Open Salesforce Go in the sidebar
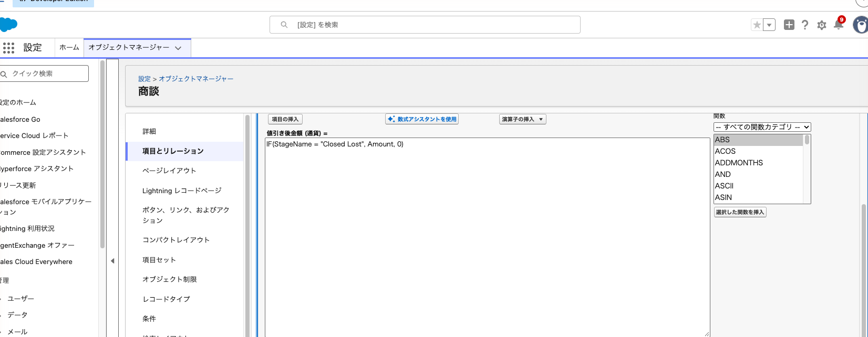The image size is (868, 337). (x=20, y=119)
